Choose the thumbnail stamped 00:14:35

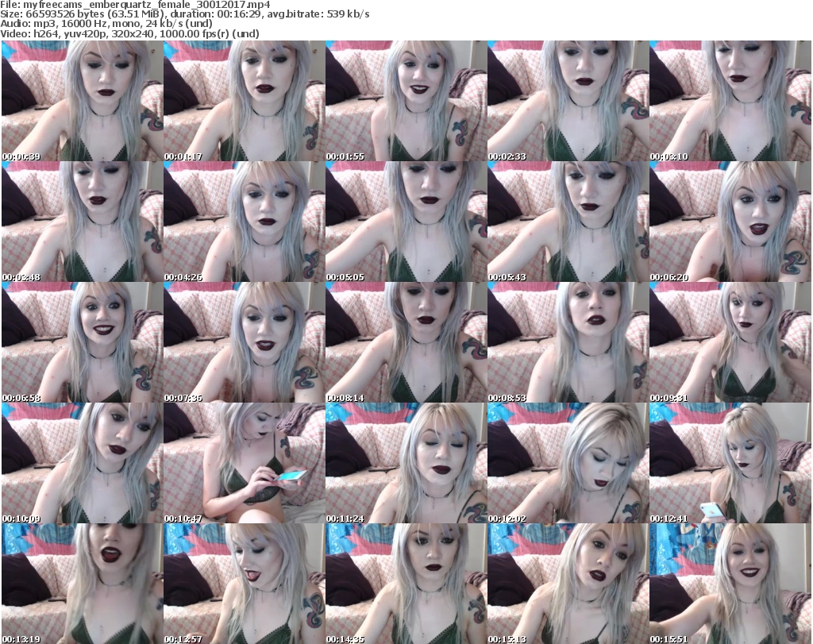click(406, 584)
